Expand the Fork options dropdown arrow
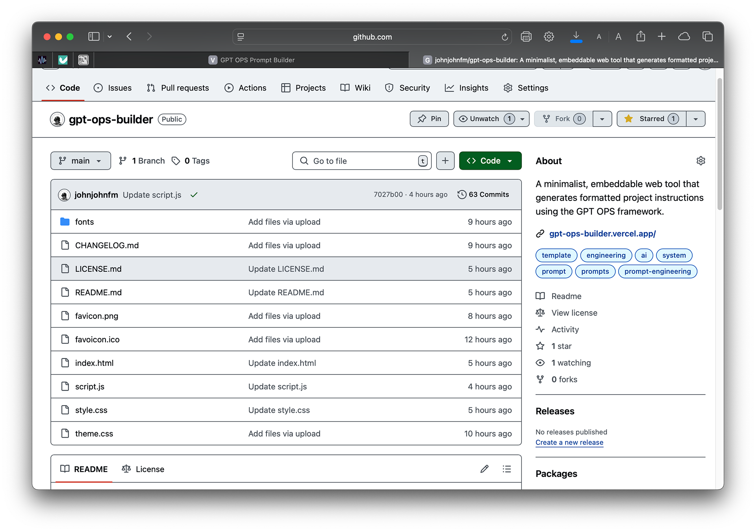Screen dimensions: 756x532 pyautogui.click(x=602, y=119)
